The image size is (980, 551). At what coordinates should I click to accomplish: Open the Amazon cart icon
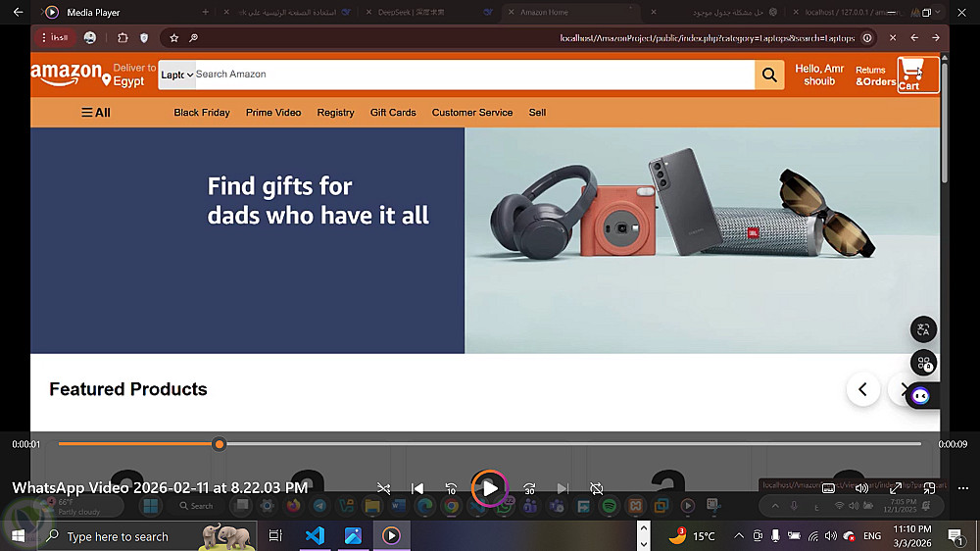(x=918, y=75)
